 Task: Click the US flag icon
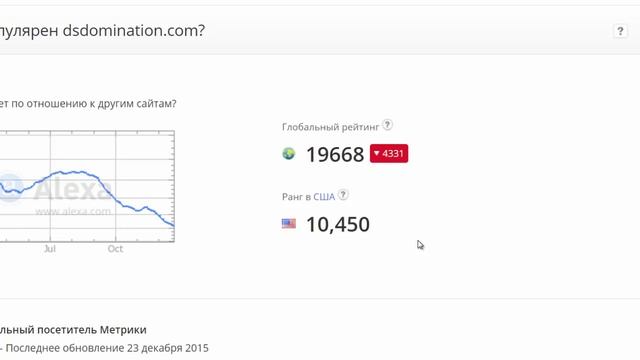tap(289, 224)
